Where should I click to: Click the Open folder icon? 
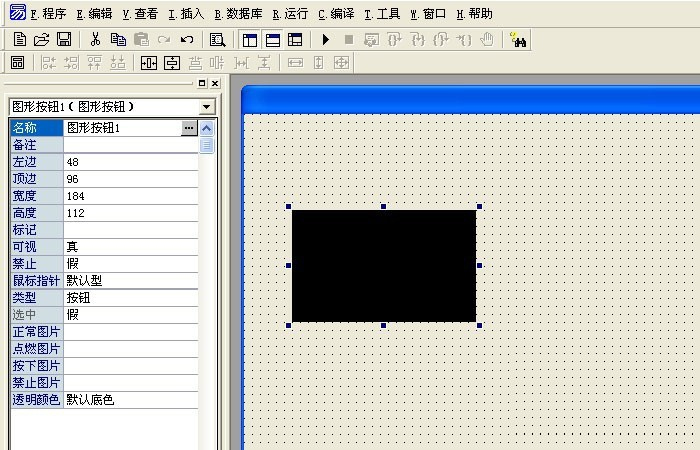tap(41, 40)
